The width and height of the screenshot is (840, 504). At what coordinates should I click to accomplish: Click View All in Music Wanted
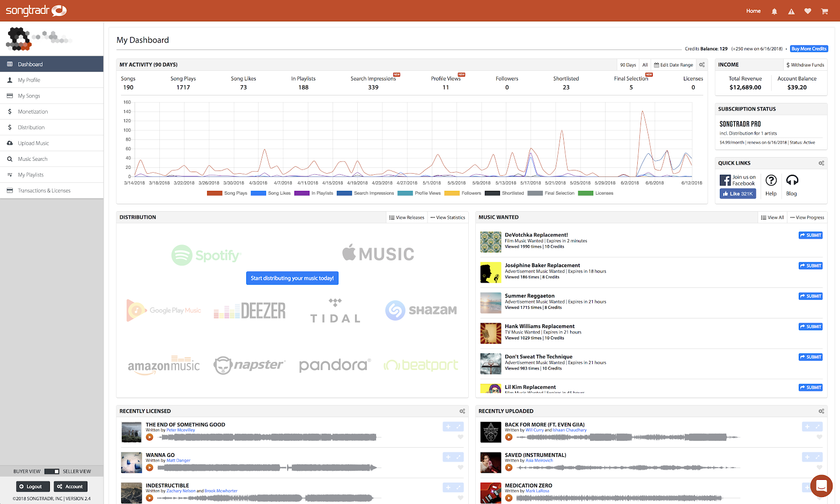tap(772, 218)
